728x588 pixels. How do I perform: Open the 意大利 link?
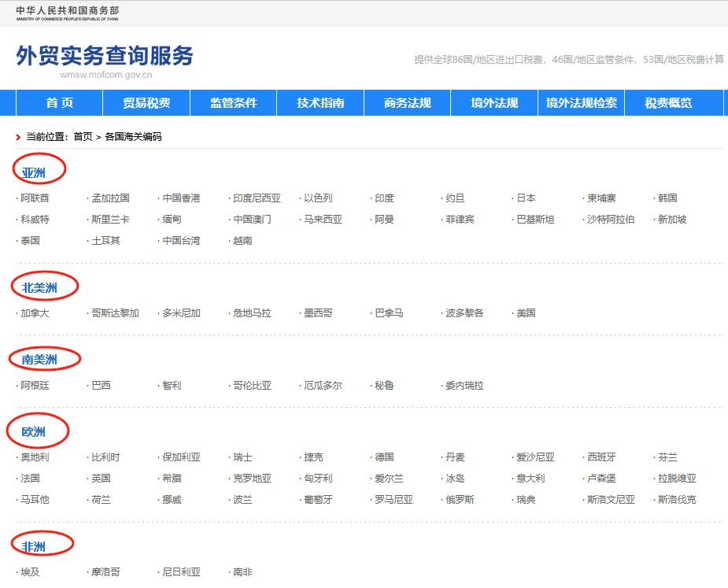[x=530, y=479]
